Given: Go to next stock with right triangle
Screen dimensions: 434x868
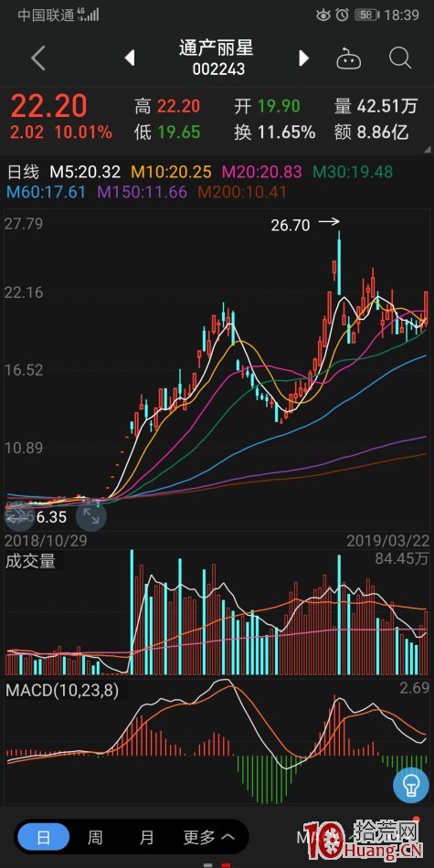Looking at the screenshot, I should click(304, 58).
